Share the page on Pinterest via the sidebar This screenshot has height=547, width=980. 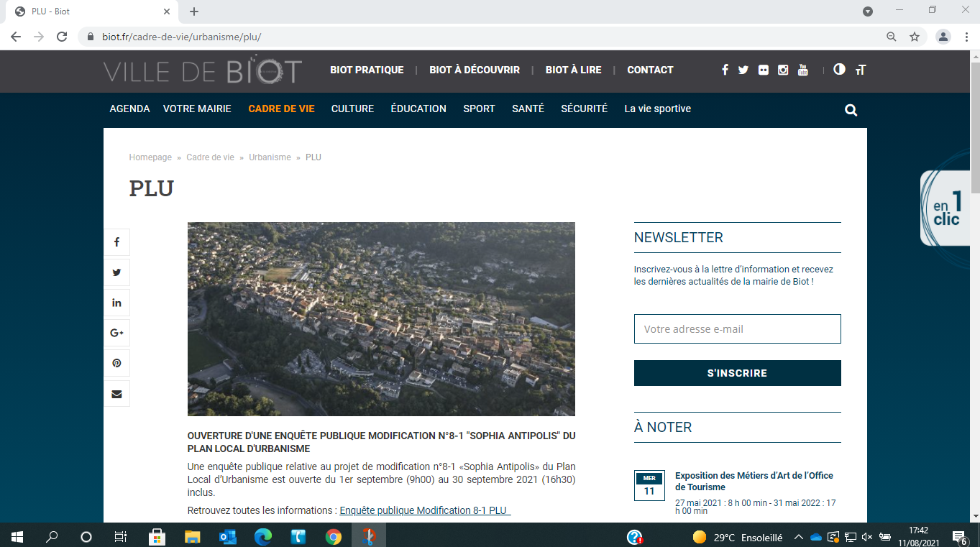[x=116, y=363]
